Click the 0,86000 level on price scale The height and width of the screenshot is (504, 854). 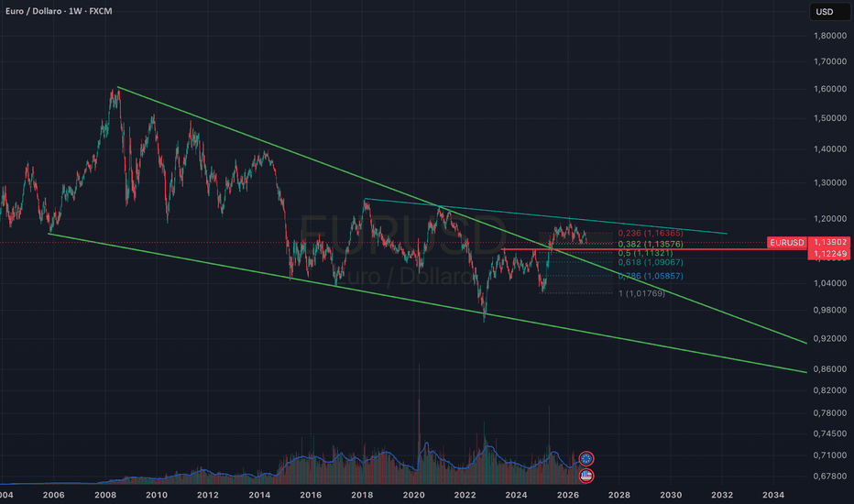coord(830,369)
